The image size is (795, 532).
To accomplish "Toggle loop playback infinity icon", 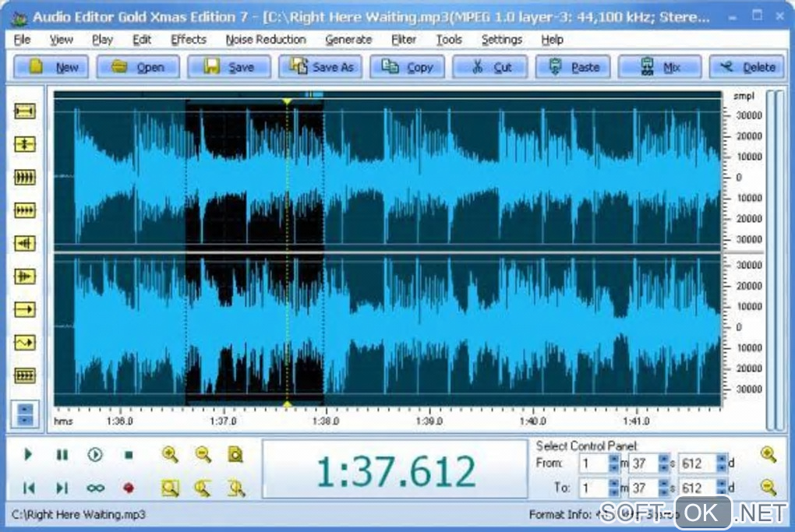I will [95, 488].
